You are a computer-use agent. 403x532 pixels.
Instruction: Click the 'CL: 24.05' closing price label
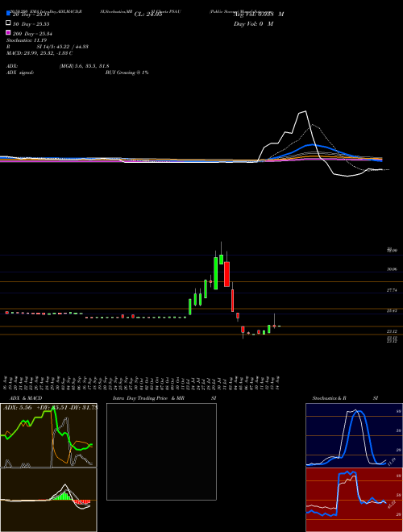(148, 15)
